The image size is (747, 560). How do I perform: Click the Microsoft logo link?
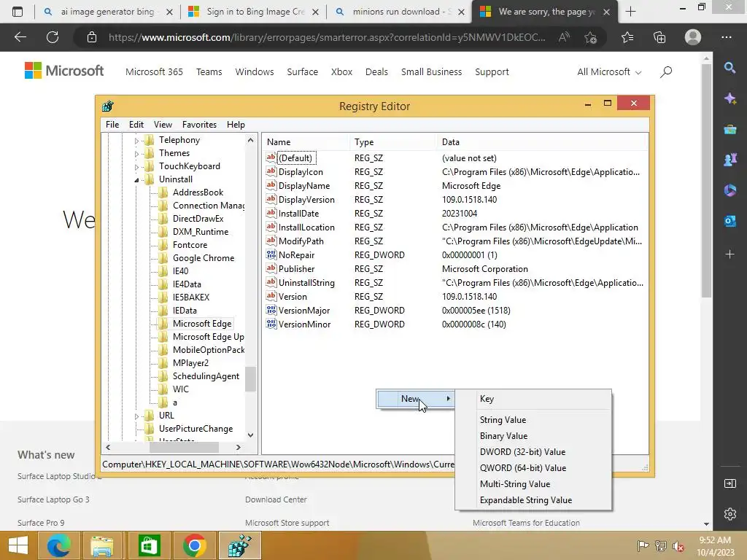click(64, 71)
